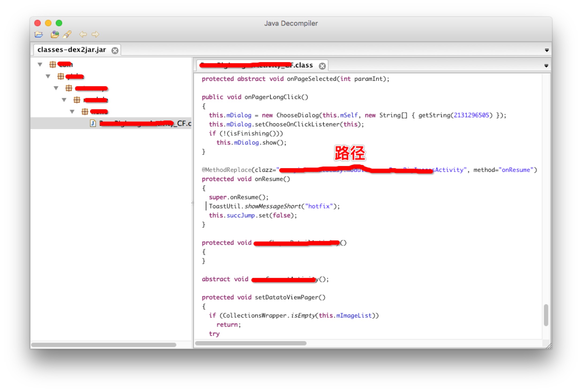Close the classes-dex2jar.jar tab
Viewport: 582px width, 392px height.
pos(115,50)
